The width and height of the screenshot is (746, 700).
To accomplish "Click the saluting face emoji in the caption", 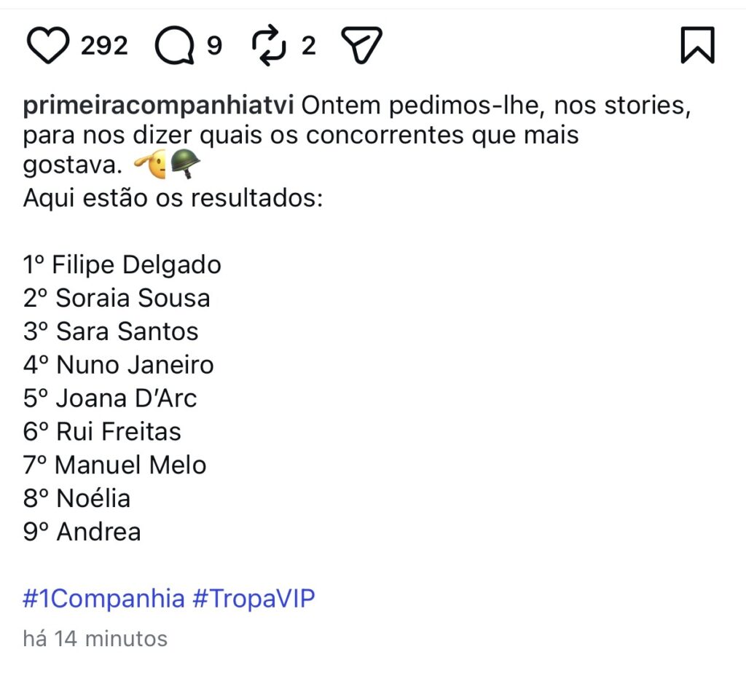I will (x=151, y=165).
